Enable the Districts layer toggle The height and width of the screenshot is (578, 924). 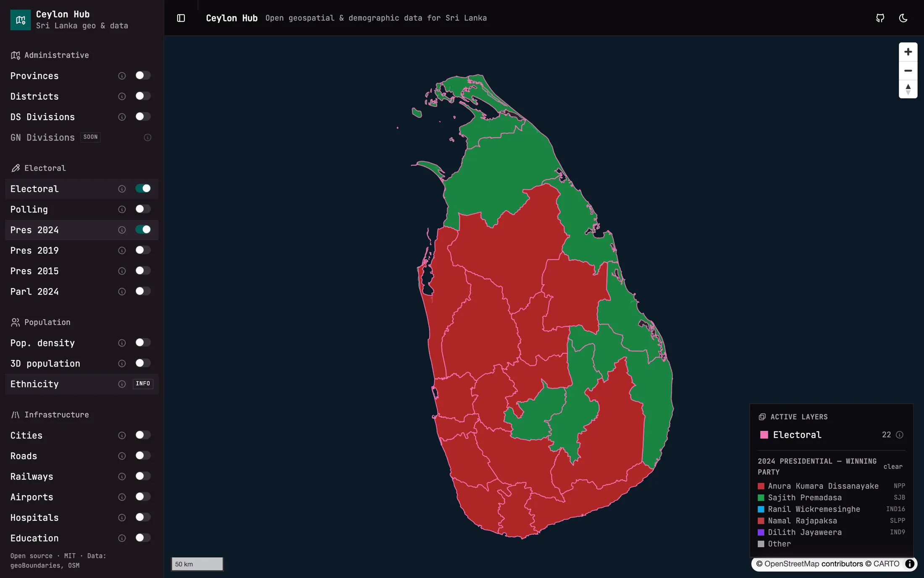[x=143, y=96]
